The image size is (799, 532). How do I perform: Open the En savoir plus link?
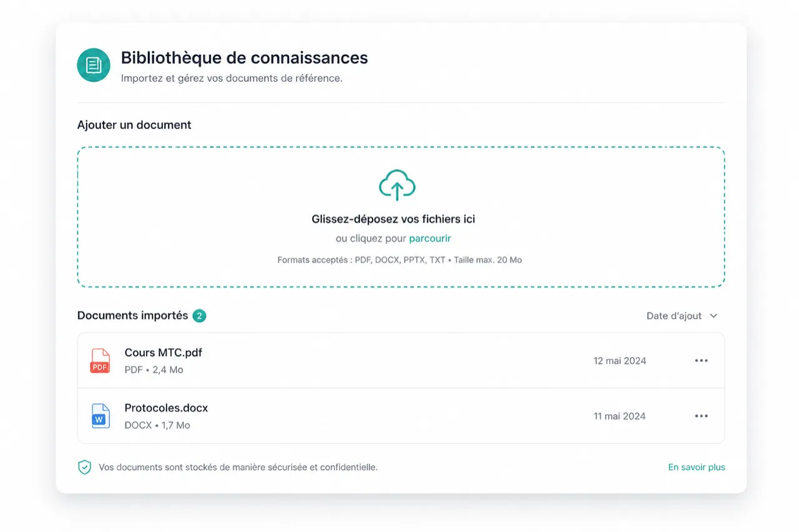point(697,467)
